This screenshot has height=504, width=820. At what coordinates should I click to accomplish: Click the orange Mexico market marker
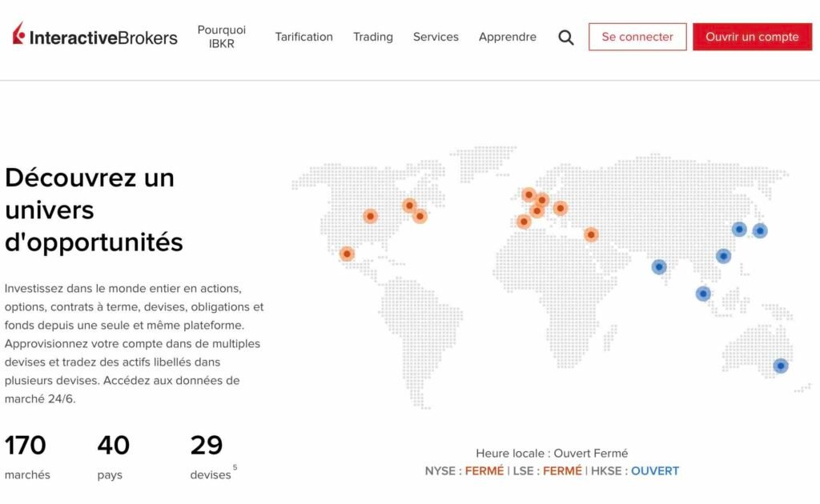(x=347, y=254)
